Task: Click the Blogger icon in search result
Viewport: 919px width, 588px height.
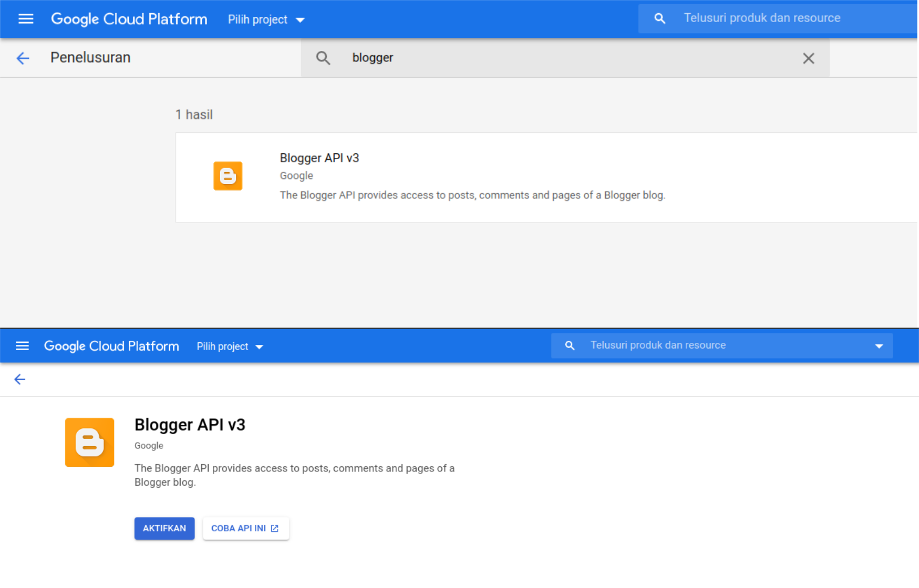Action: [228, 176]
